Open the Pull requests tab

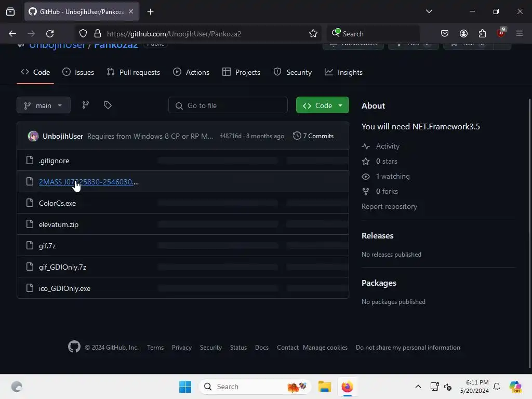(x=134, y=72)
